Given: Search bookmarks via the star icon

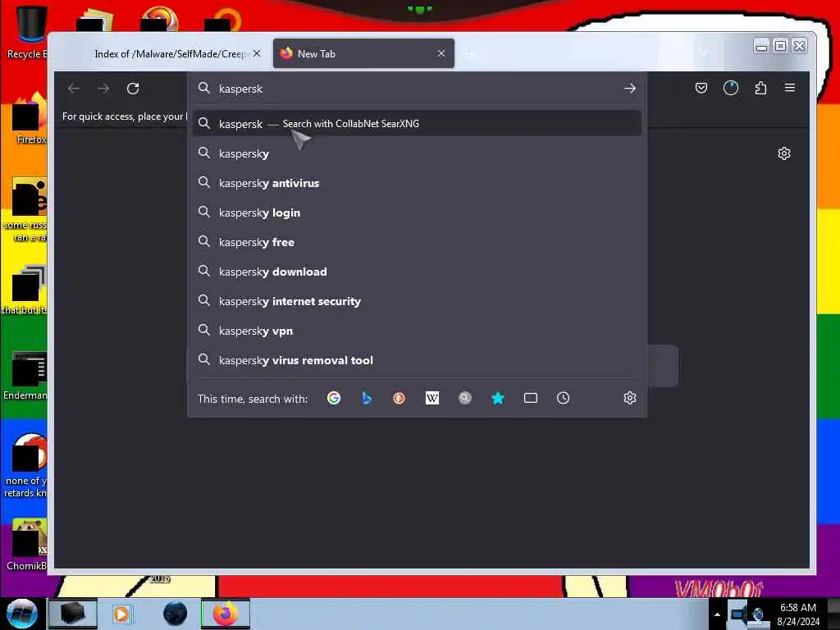Looking at the screenshot, I should (x=498, y=398).
